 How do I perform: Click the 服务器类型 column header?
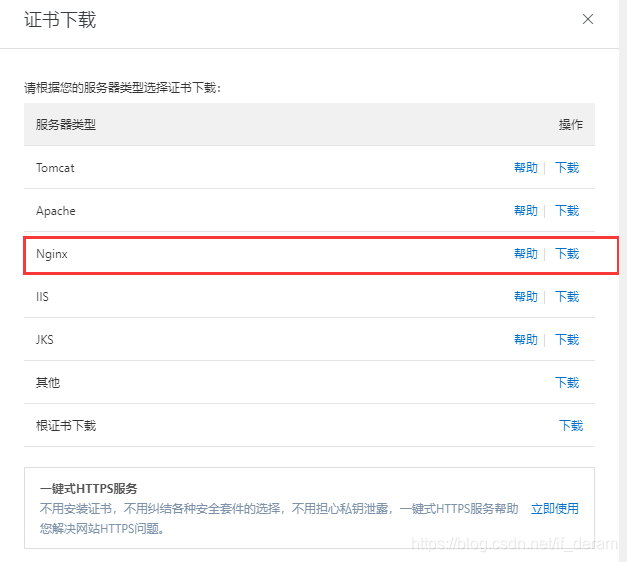click(x=66, y=124)
